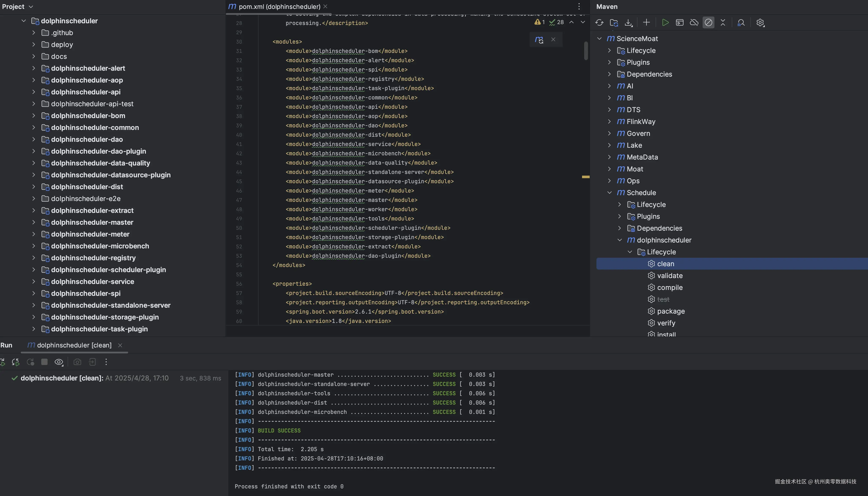The width and height of the screenshot is (868, 496).
Task: Toggle the eye view options in Run toolbar
Action: [x=59, y=362]
